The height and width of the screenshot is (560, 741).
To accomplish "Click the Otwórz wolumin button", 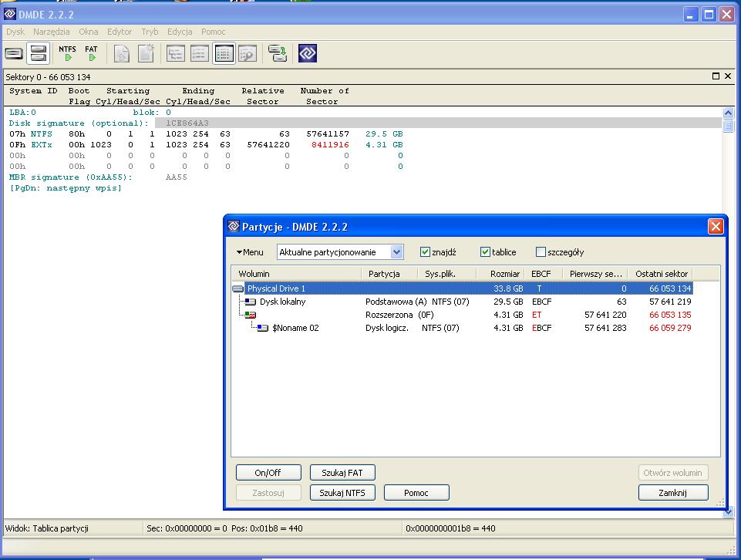I will [673, 473].
